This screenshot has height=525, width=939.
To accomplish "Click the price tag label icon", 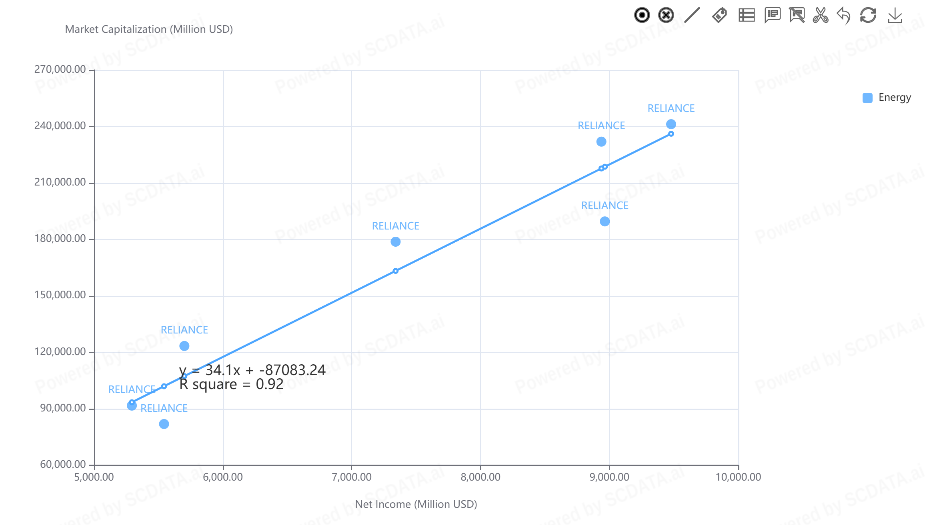I will 719,15.
